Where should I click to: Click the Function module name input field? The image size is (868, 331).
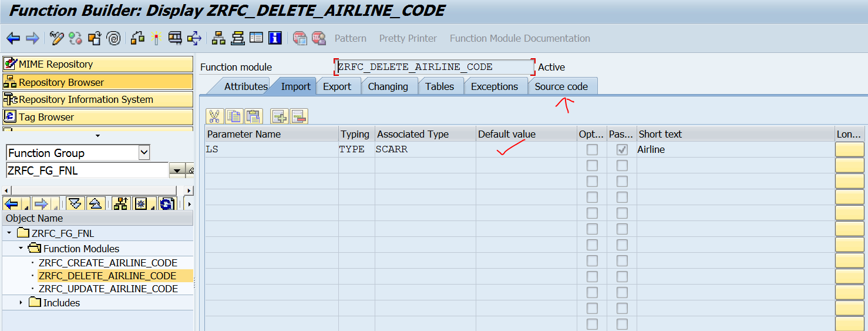tap(435, 67)
